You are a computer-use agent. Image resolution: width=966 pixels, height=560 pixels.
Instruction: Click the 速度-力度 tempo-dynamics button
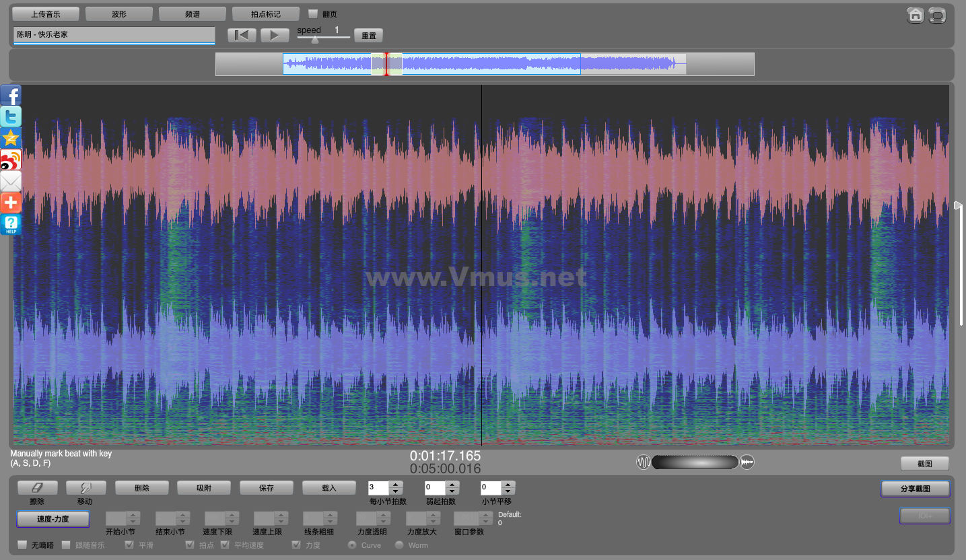53,519
